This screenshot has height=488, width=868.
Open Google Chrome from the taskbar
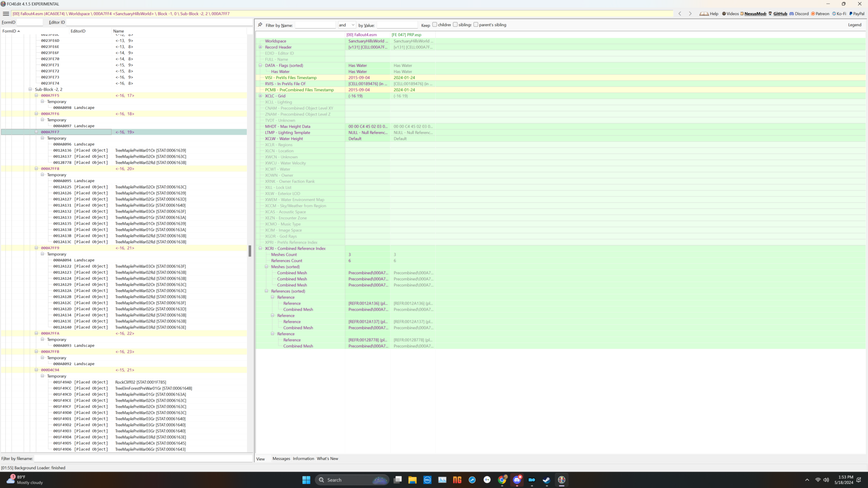502,480
